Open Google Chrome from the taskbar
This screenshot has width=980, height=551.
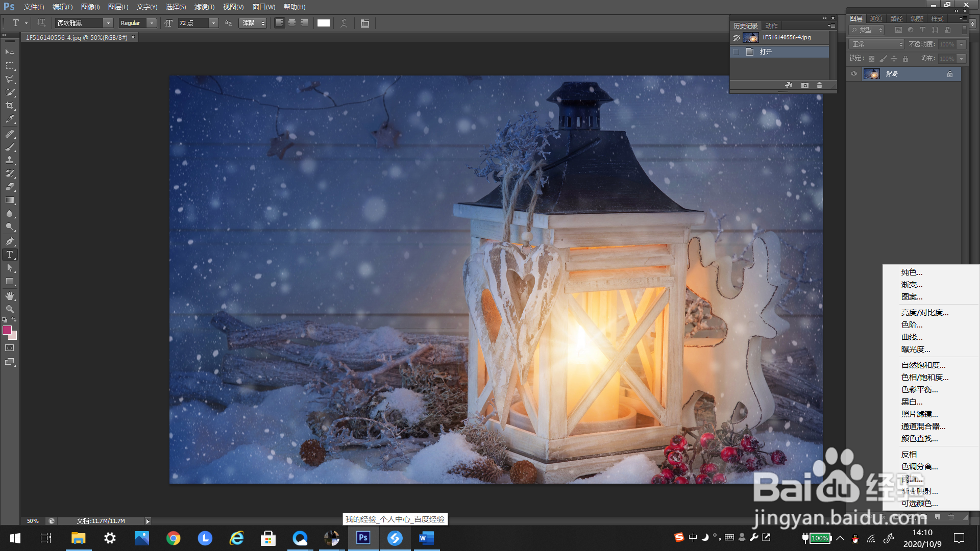[174, 538]
